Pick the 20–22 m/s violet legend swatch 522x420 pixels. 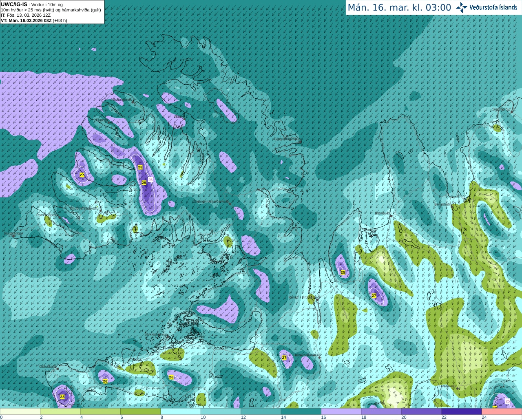pos(422,411)
